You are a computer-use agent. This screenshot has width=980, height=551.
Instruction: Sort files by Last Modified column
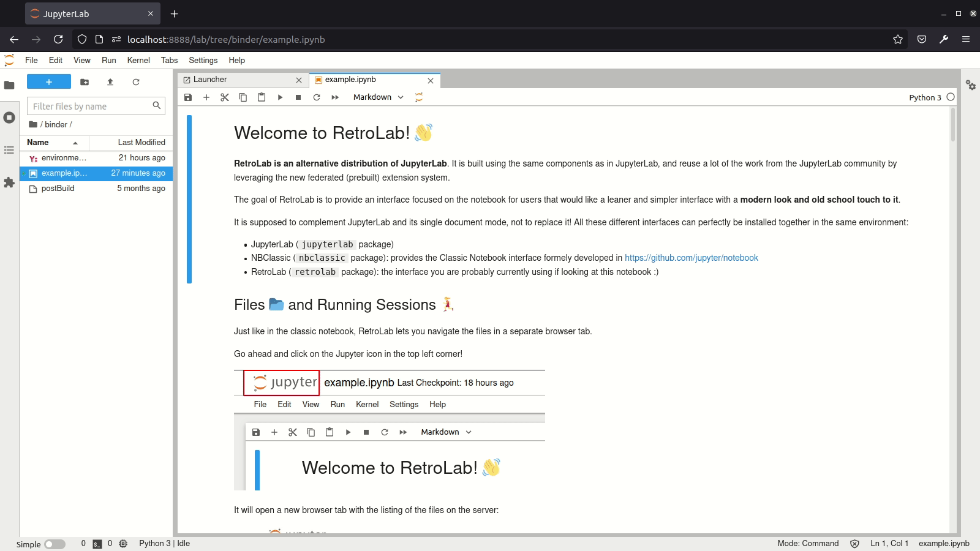[131, 143]
